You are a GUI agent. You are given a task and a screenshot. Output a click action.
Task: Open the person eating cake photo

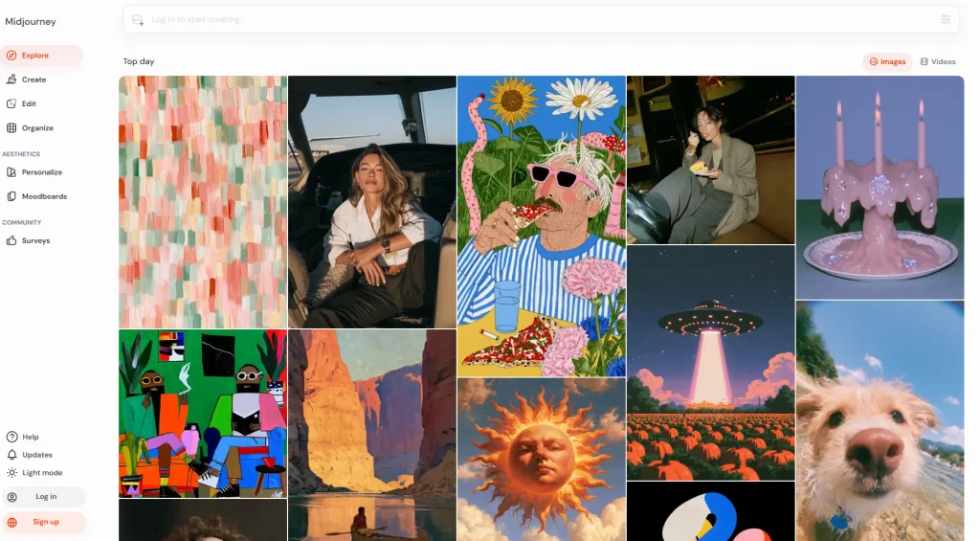711,160
